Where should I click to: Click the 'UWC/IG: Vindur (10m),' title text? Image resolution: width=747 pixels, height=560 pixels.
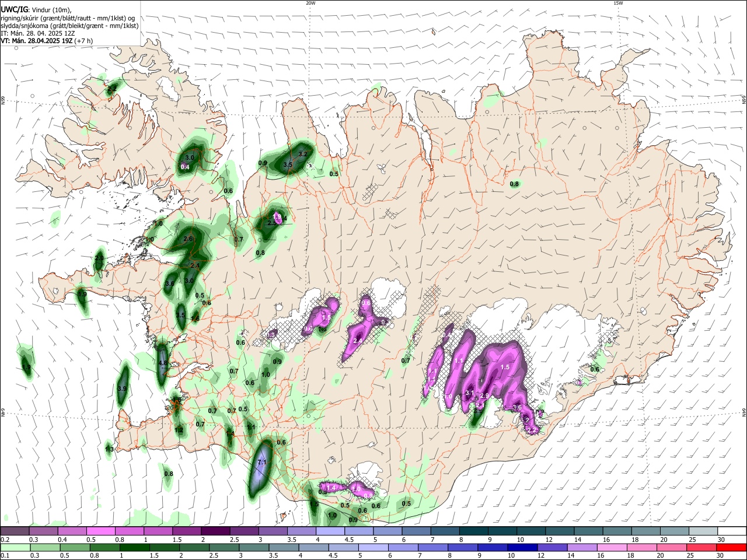tap(36, 9)
